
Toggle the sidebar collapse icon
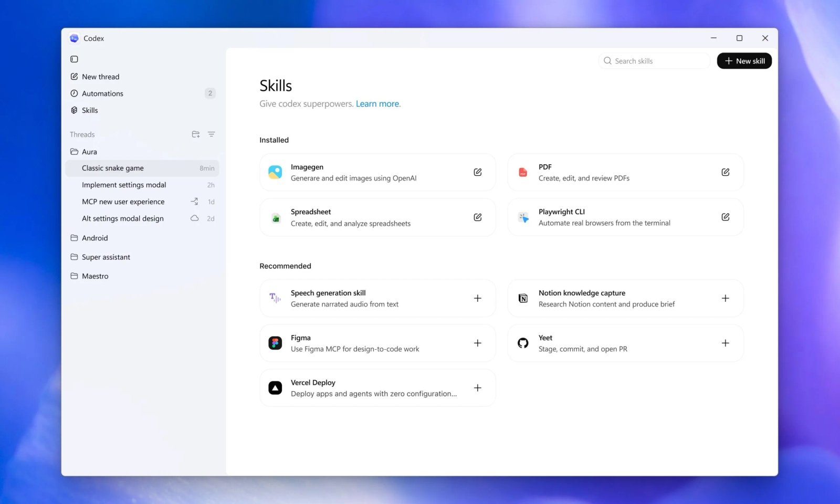click(x=74, y=59)
